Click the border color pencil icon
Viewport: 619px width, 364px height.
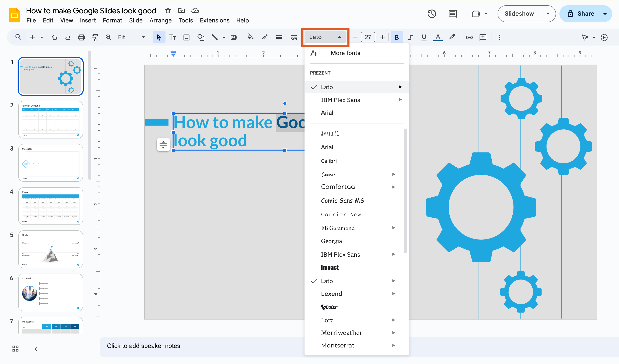coord(264,37)
